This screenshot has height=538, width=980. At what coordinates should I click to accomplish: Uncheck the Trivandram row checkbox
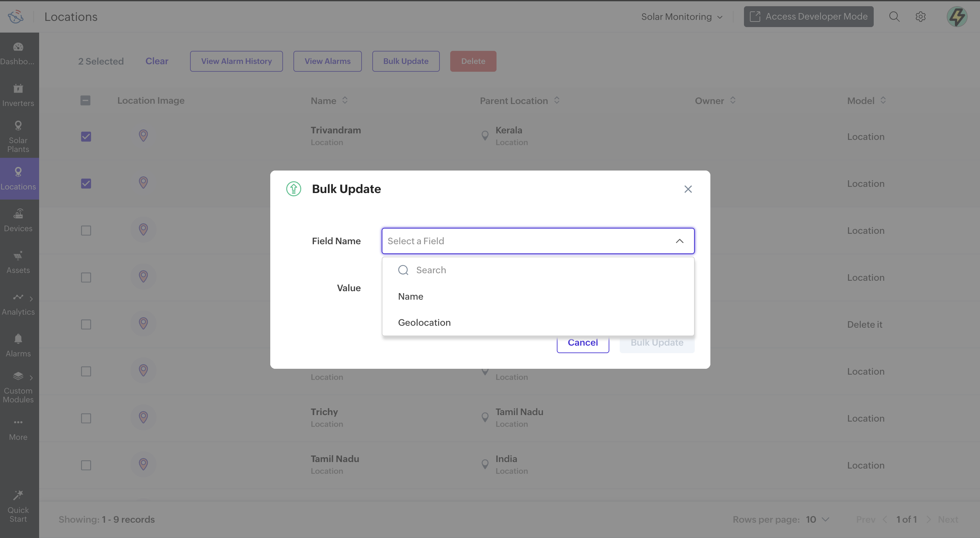86,136
